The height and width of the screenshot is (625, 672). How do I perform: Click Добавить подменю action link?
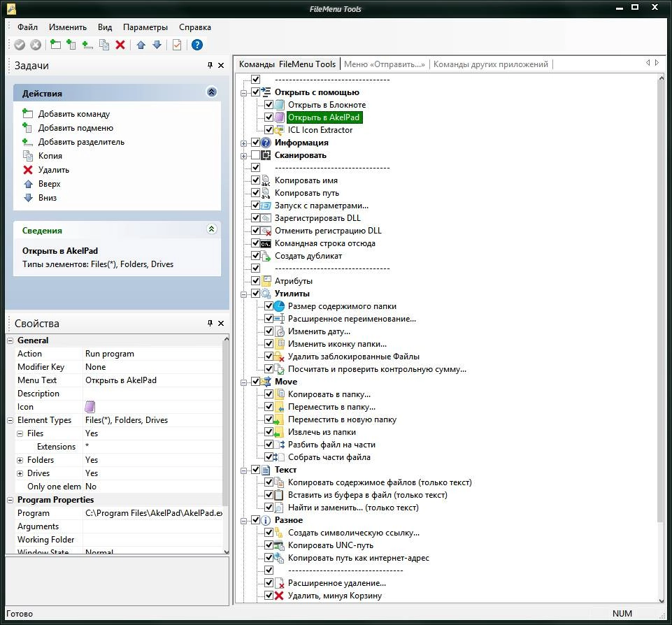pos(76,128)
